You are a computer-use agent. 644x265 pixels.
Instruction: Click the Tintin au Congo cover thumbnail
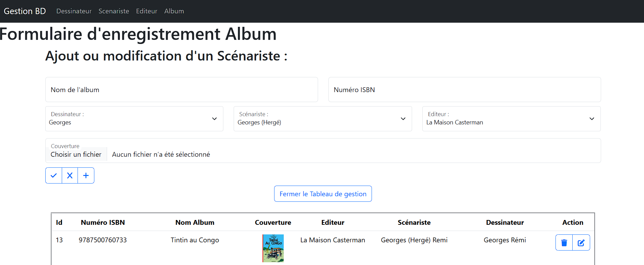tap(273, 248)
